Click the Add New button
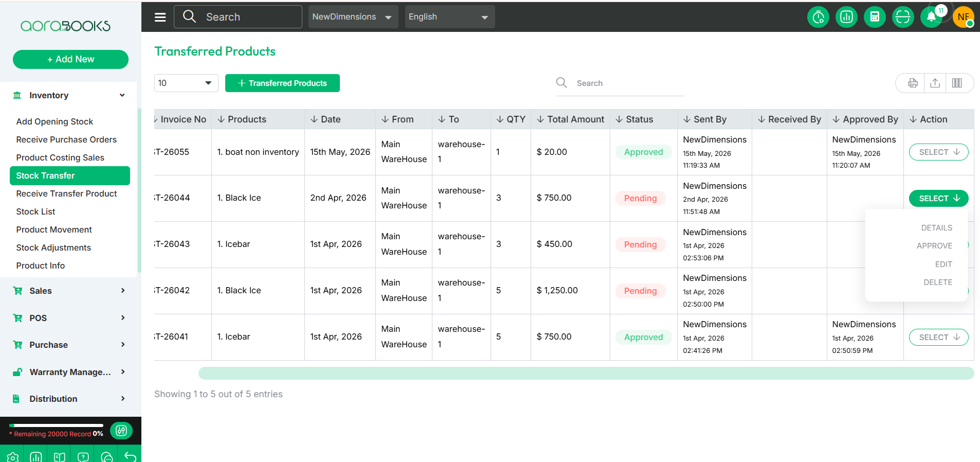 click(x=70, y=59)
